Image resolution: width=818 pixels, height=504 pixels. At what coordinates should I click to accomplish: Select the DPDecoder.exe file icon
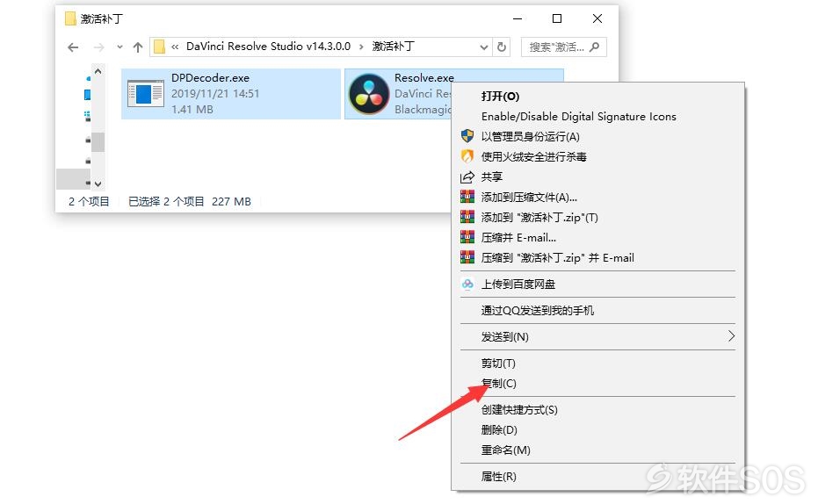tap(146, 94)
